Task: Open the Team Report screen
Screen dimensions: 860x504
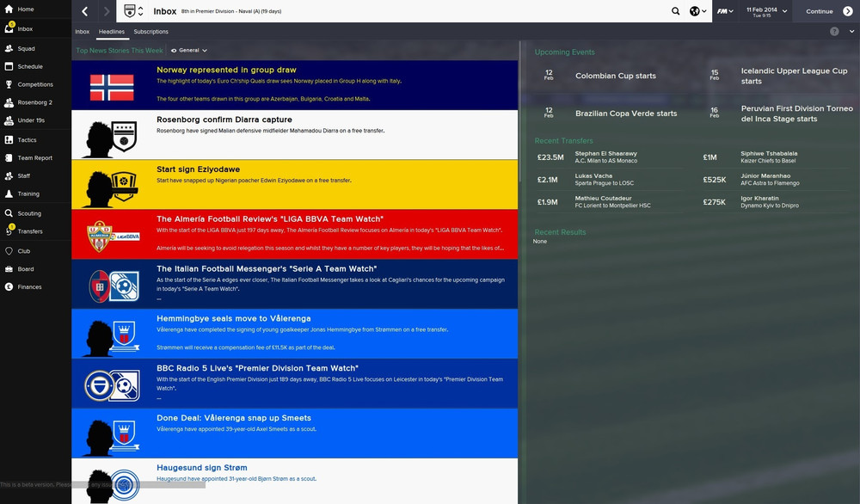Action: 34,158
